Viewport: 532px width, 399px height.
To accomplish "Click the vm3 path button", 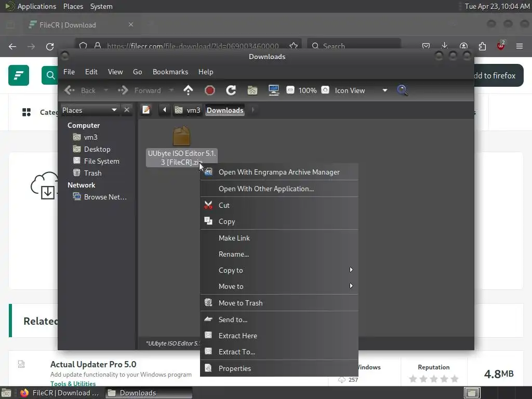I will coord(188,110).
